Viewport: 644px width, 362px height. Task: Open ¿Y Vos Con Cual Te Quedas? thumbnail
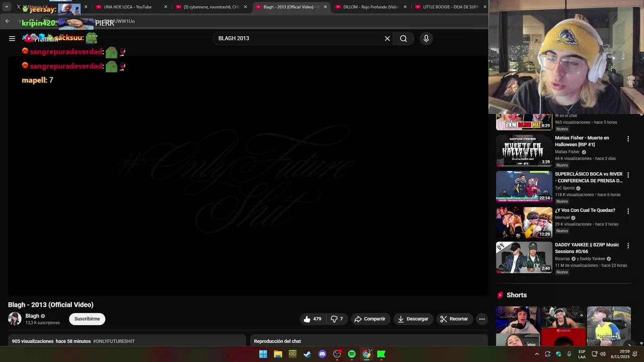tap(524, 223)
